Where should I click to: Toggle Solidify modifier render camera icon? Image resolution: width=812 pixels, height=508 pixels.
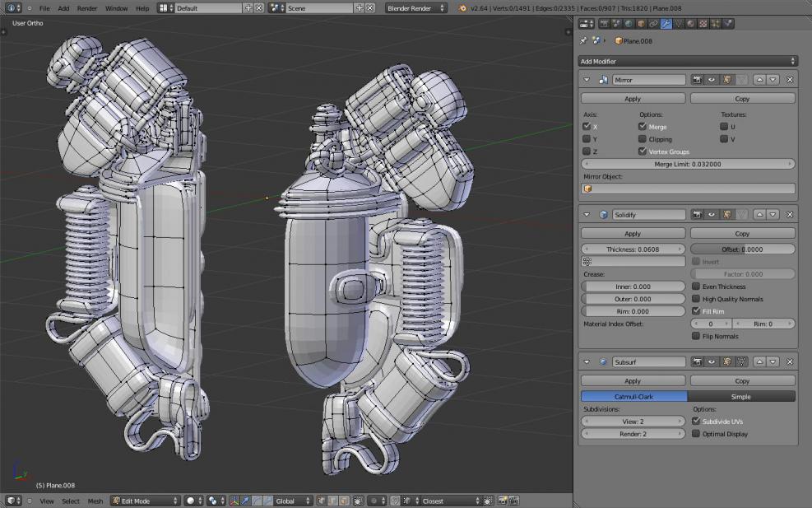[x=698, y=215]
